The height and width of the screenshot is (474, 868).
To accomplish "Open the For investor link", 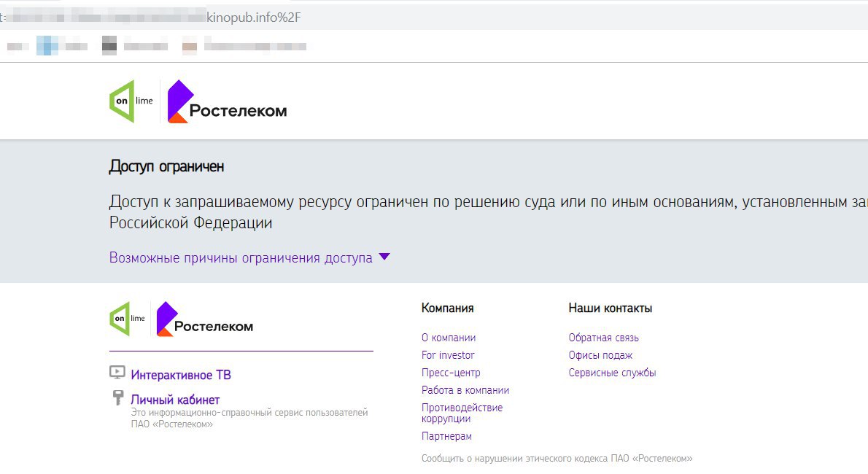I will point(448,355).
